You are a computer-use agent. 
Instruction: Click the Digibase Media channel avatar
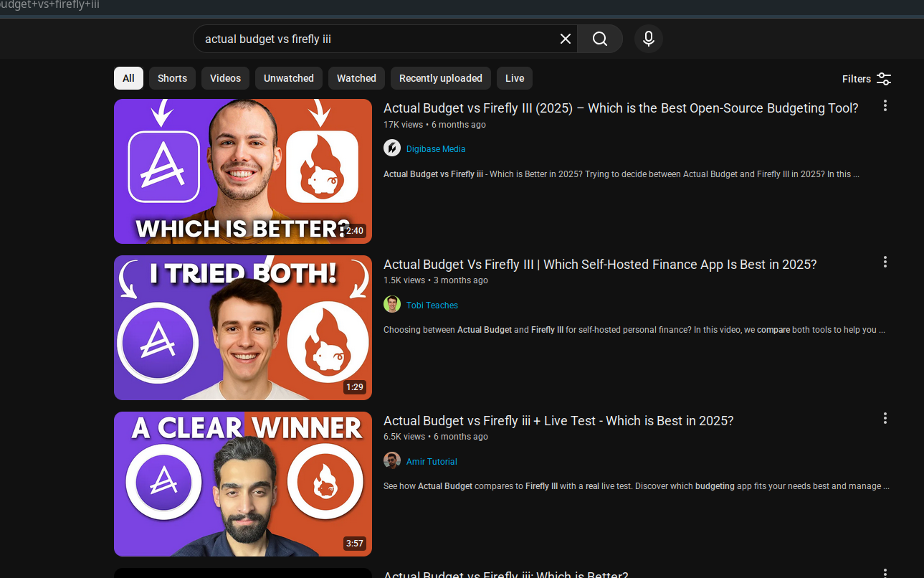pos(392,148)
